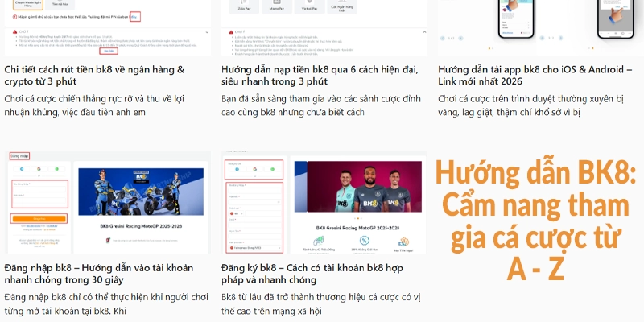Open "Hướng dẫn nạp tiền bk8 qua 6 cách" article

pyautogui.click(x=320, y=75)
